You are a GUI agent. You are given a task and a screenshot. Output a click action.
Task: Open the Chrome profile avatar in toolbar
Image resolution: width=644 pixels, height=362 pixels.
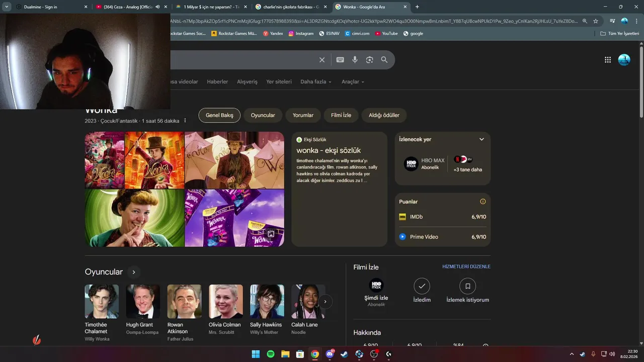coord(624,21)
